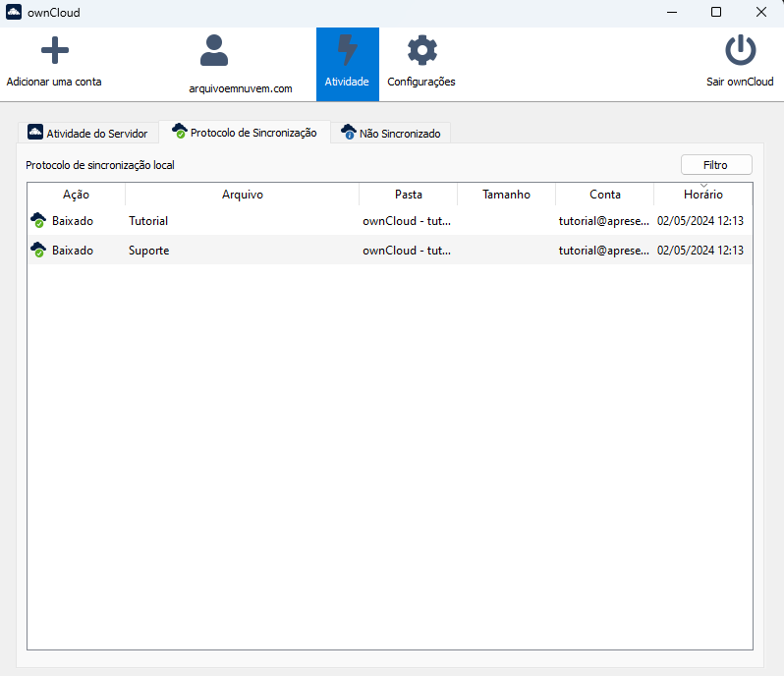Click account cell in Tutorial row
This screenshot has width=784, height=676.
coord(604,221)
